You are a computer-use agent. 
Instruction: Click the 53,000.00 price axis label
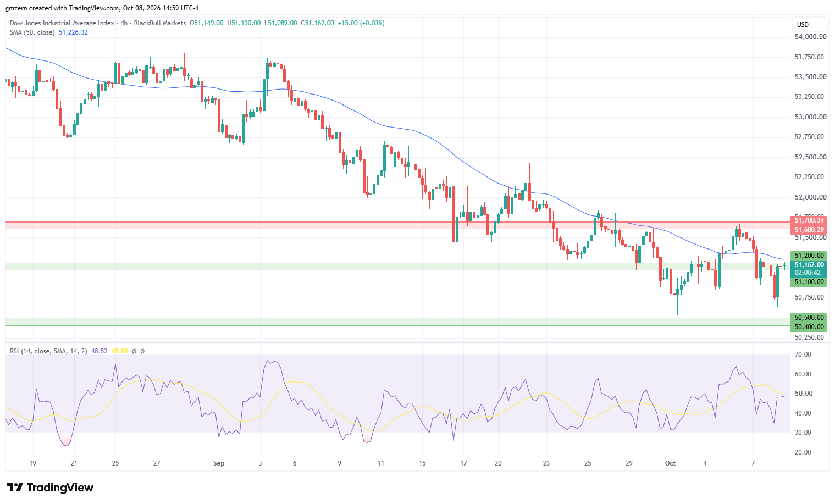click(811, 117)
